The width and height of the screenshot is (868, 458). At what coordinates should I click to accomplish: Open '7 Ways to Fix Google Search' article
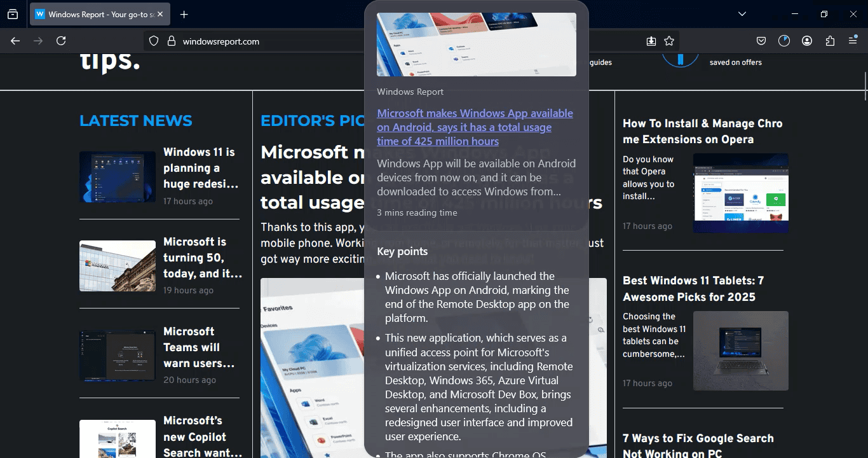coord(698,445)
